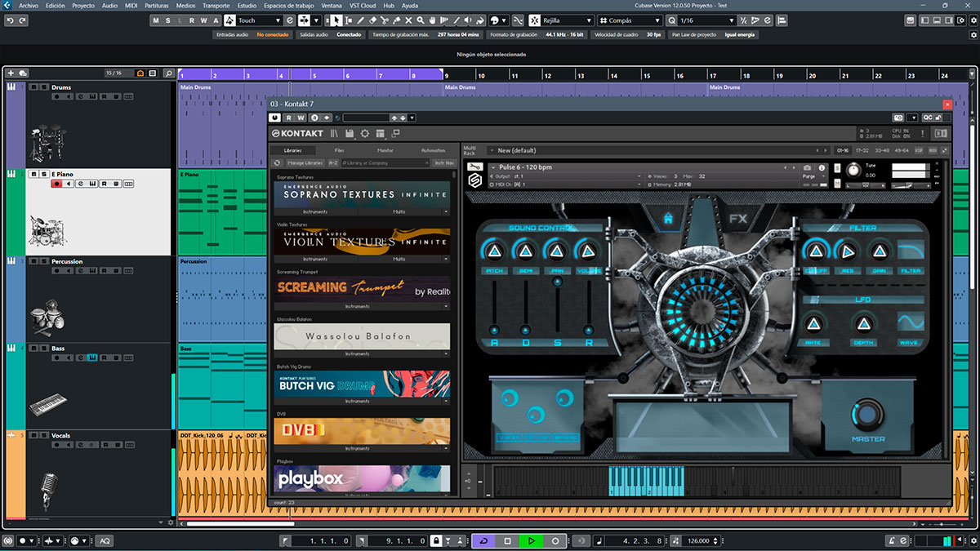Open the Proyecto menu
Image resolution: width=980 pixels, height=551 pixels.
[x=83, y=5]
